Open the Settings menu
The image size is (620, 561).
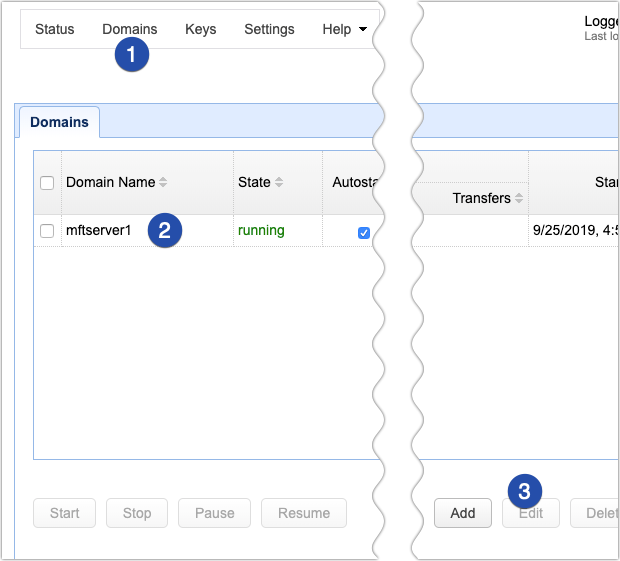click(269, 29)
